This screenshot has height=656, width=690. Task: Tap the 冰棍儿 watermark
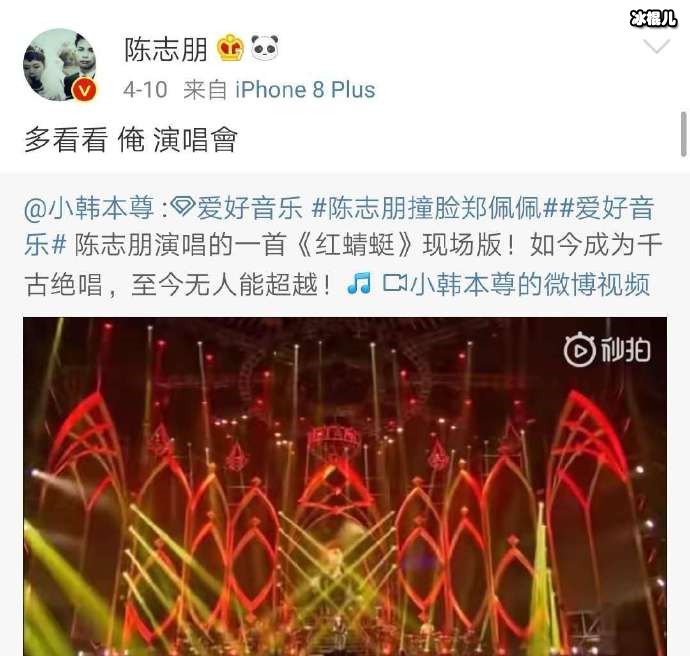click(x=653, y=18)
